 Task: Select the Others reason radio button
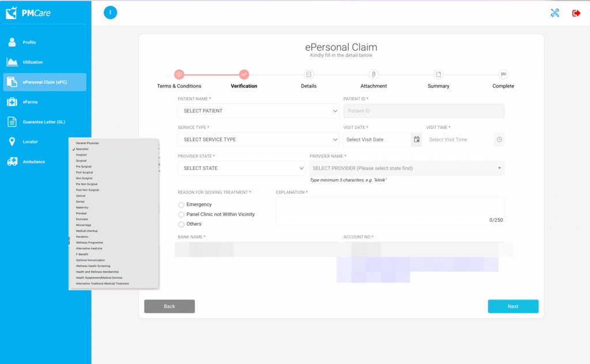181,225
